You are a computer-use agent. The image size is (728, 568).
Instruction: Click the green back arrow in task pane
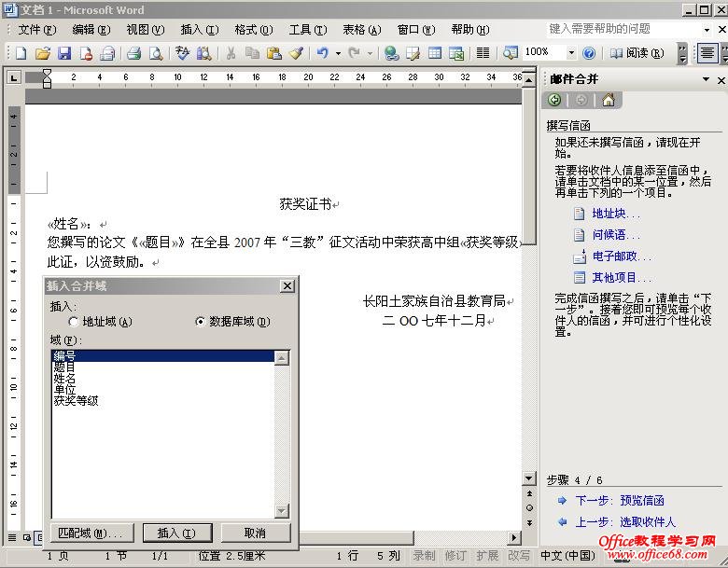click(554, 100)
